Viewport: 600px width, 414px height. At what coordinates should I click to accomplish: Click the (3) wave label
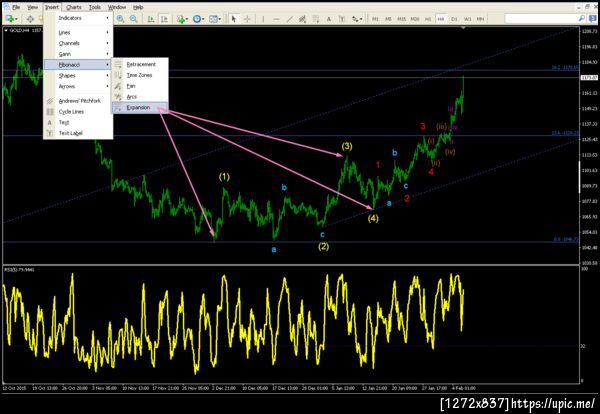click(347, 146)
